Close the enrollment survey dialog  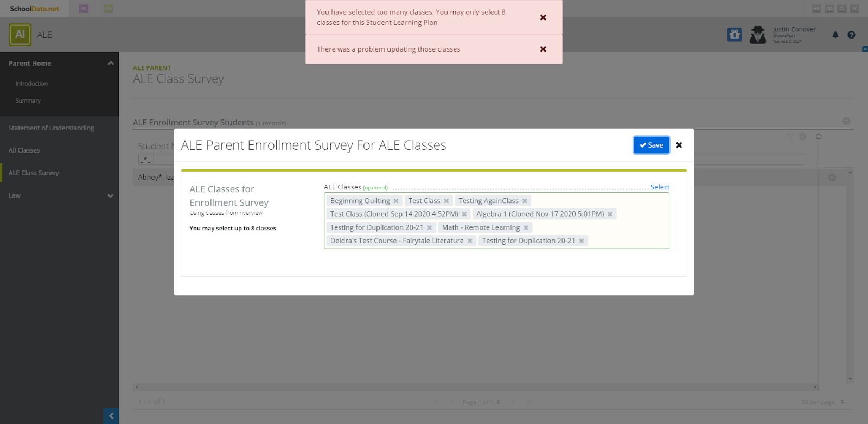click(679, 145)
